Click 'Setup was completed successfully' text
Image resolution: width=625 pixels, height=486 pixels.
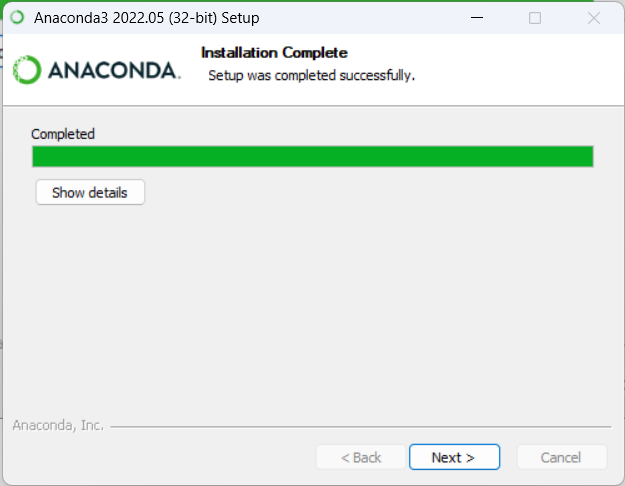(311, 75)
